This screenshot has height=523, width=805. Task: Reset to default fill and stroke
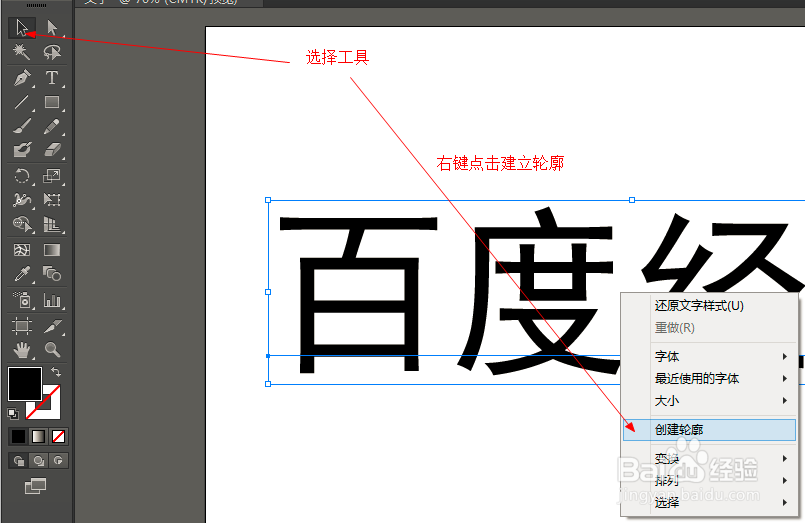tap(13, 413)
